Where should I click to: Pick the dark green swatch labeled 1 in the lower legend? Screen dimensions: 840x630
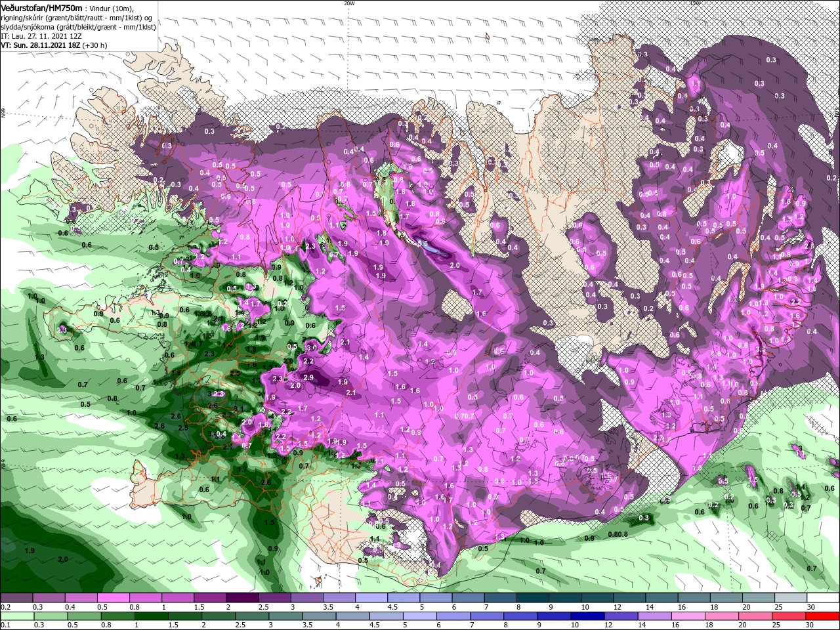click(x=152, y=616)
